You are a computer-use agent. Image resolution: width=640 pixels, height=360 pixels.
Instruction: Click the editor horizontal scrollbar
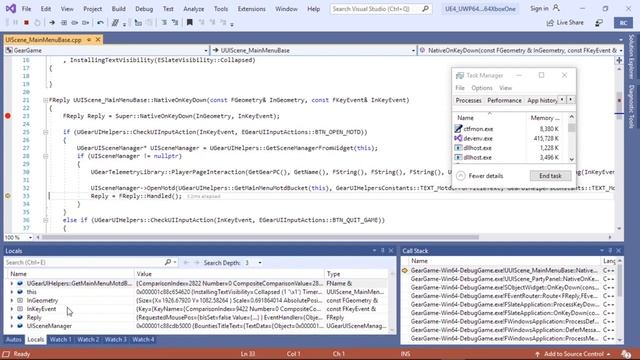click(x=260, y=237)
